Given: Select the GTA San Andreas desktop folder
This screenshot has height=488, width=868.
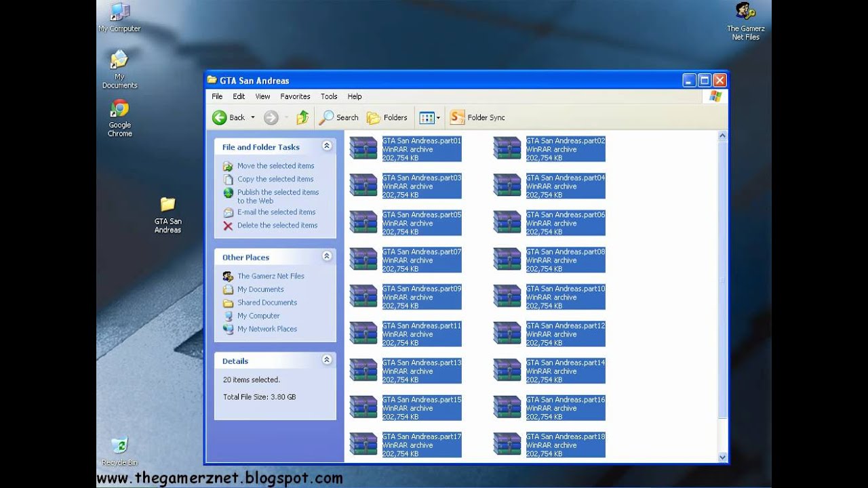Looking at the screenshot, I should (167, 215).
